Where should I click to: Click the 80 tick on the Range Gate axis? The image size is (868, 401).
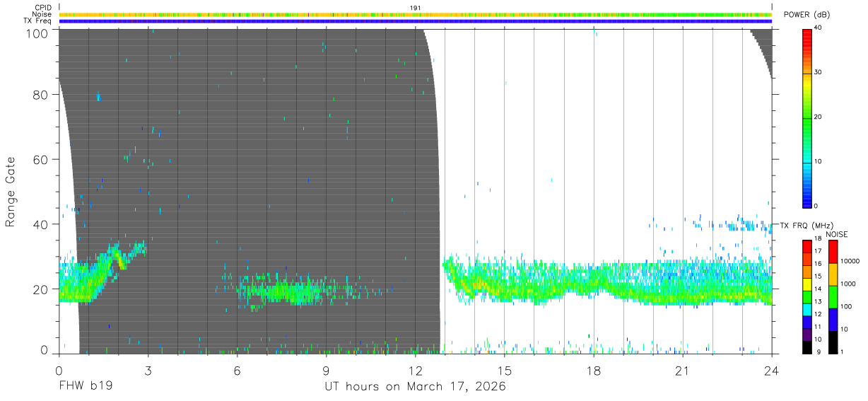[x=41, y=95]
